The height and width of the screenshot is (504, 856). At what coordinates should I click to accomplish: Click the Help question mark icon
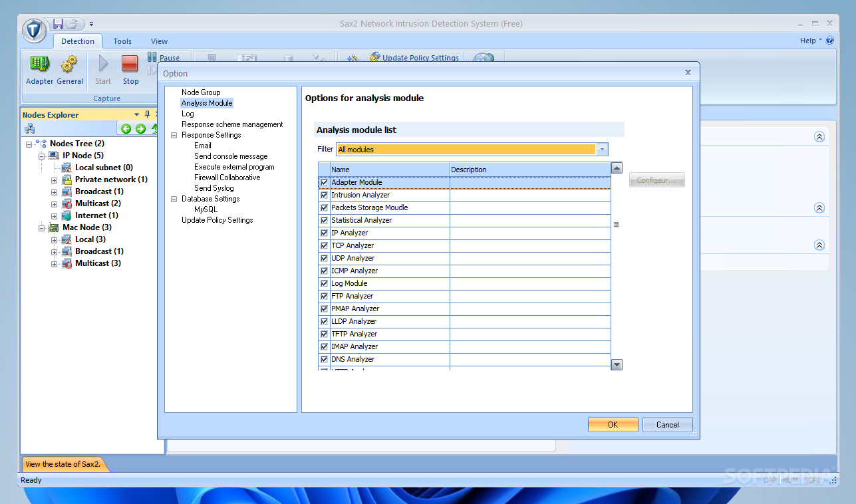[x=830, y=41]
